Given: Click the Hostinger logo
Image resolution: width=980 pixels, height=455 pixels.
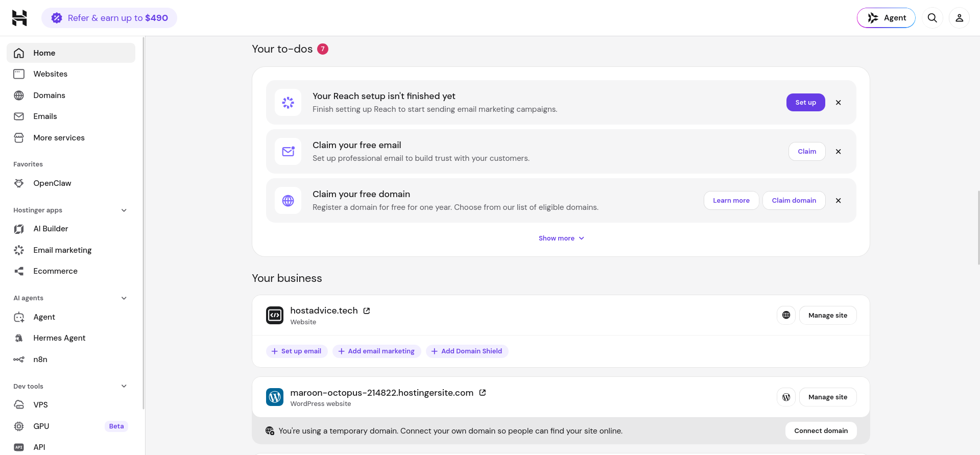Looking at the screenshot, I should [19, 18].
